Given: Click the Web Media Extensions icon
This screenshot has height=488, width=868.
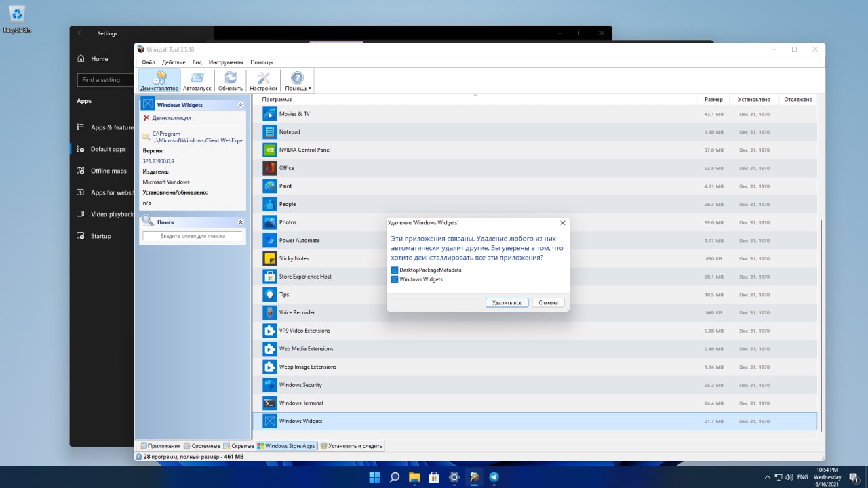Looking at the screenshot, I should [269, 348].
